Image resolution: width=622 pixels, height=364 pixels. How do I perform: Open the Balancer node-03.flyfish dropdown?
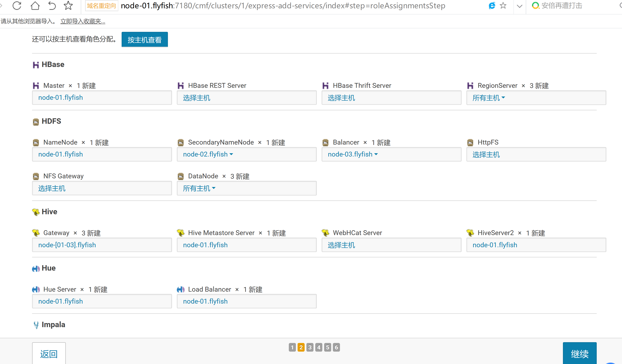tap(353, 154)
